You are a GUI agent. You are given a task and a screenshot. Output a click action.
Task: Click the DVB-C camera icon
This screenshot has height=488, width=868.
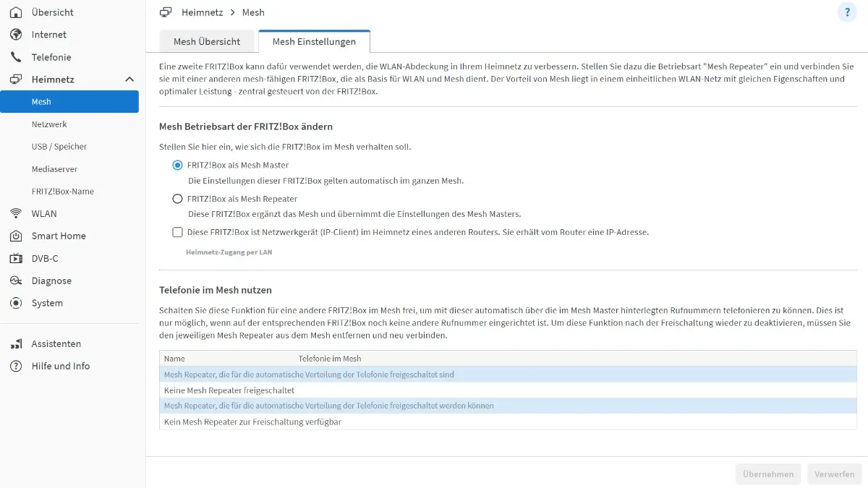pyautogui.click(x=16, y=259)
